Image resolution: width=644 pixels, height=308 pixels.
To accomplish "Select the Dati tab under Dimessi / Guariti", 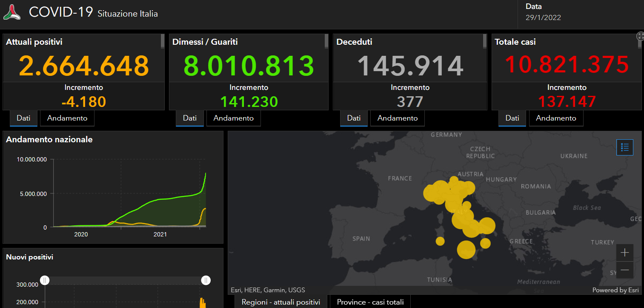I will click(190, 118).
